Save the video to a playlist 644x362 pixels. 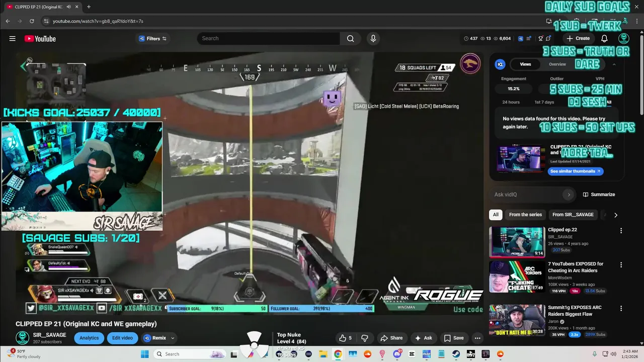[454, 338]
